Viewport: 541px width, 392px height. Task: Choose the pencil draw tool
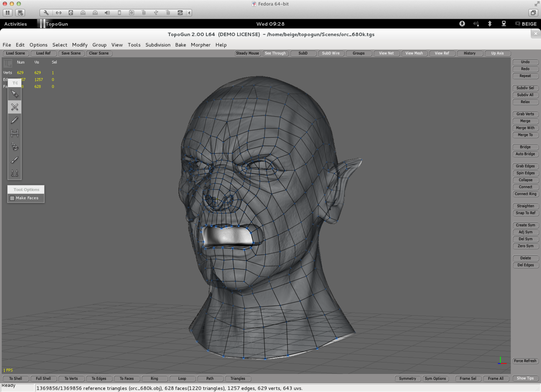coord(15,120)
